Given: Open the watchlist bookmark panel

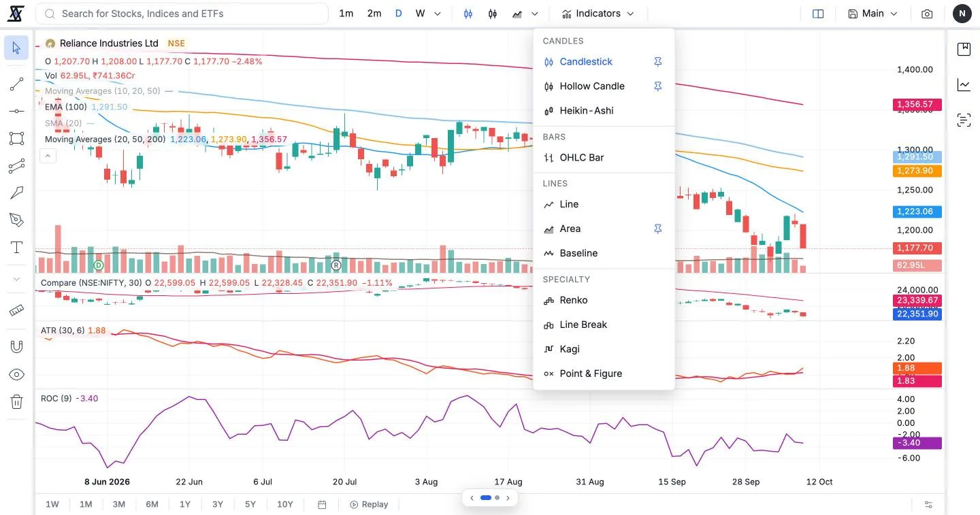Looking at the screenshot, I should (964, 49).
